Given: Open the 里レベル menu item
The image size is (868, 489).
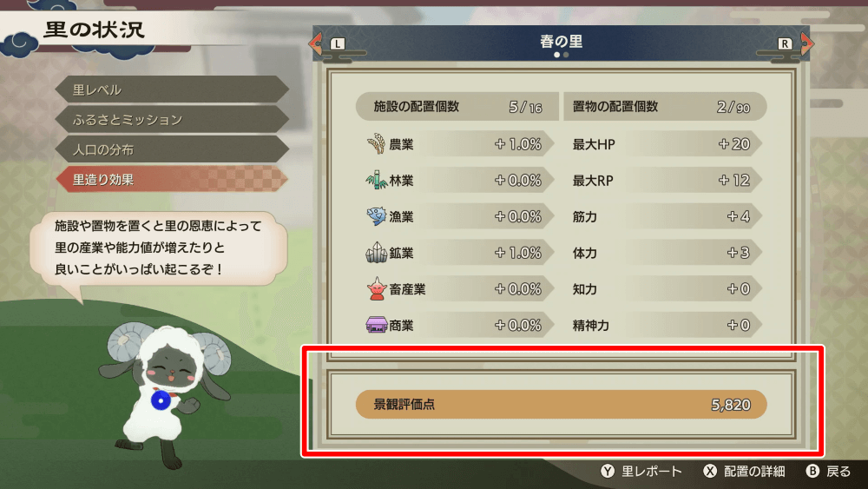Looking at the screenshot, I should (172, 89).
